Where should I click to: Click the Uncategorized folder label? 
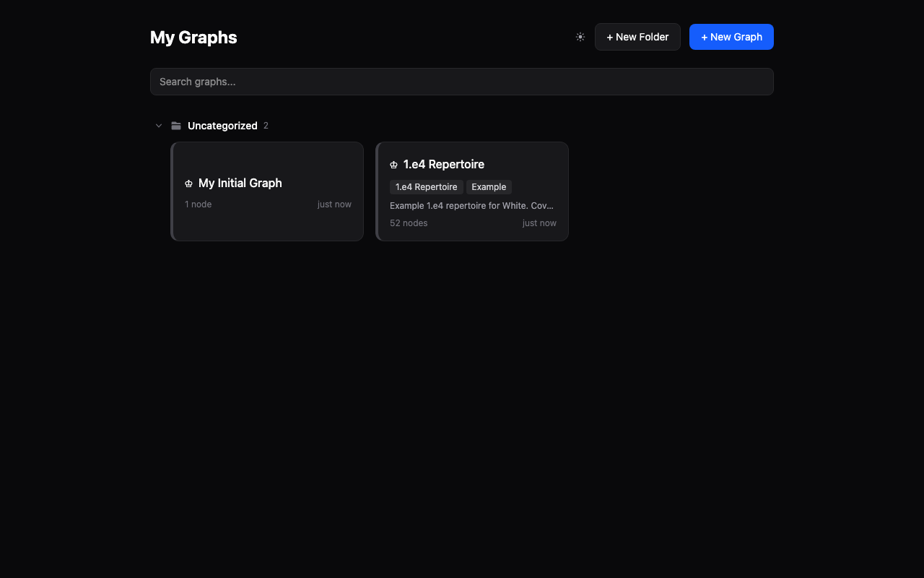tap(222, 125)
